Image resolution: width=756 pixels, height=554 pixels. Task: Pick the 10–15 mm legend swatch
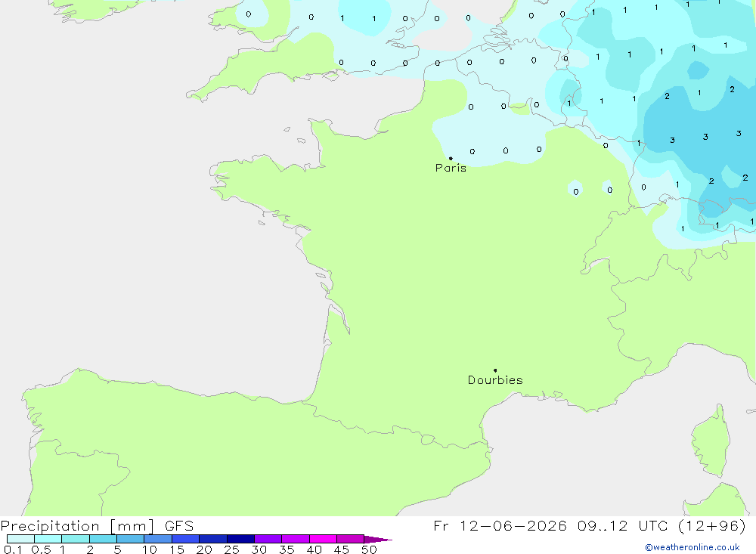point(158,539)
